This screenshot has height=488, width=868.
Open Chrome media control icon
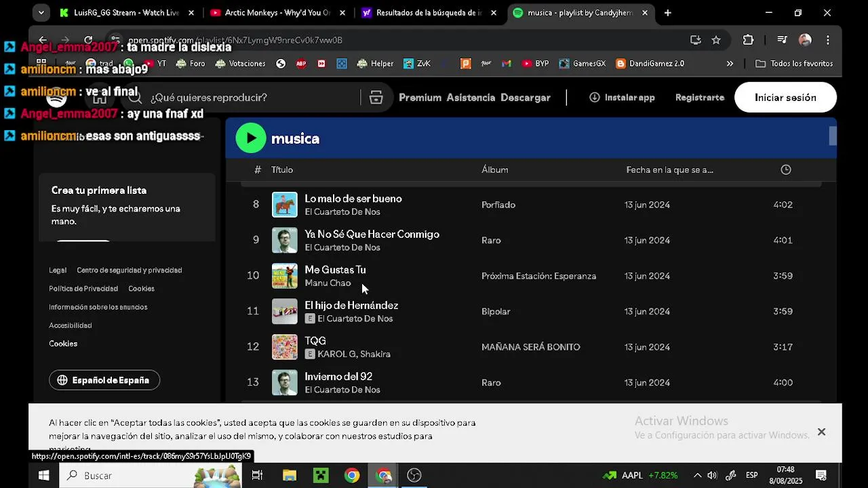tap(782, 40)
